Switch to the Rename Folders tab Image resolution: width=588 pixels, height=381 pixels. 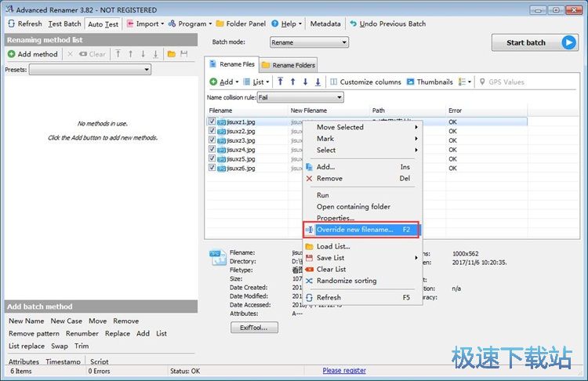click(289, 64)
